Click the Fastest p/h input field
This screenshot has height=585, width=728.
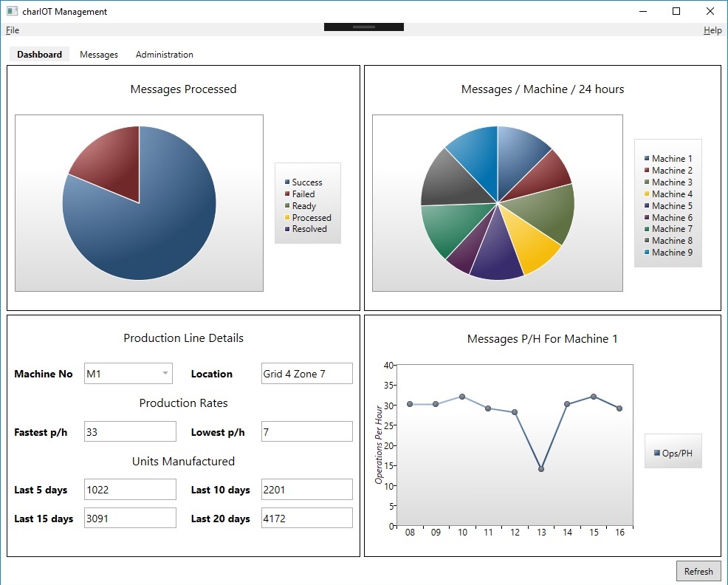tap(130, 432)
